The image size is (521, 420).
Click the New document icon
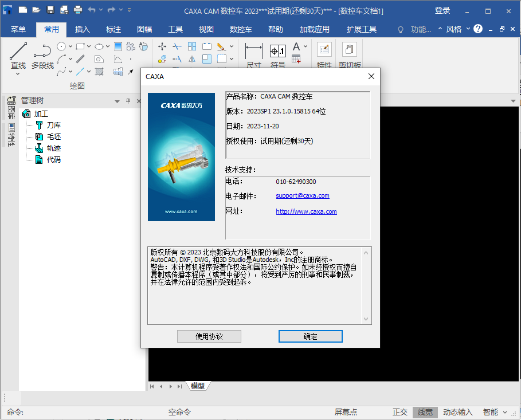[x=23, y=10]
